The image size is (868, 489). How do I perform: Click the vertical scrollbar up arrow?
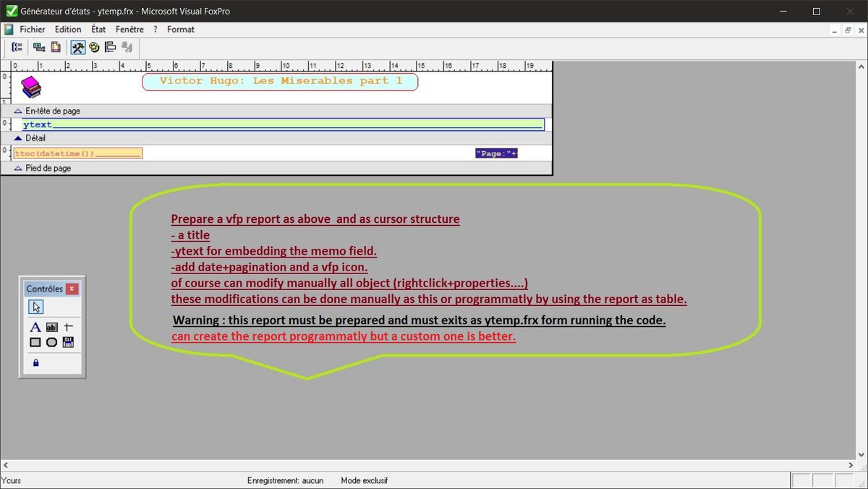[862, 66]
